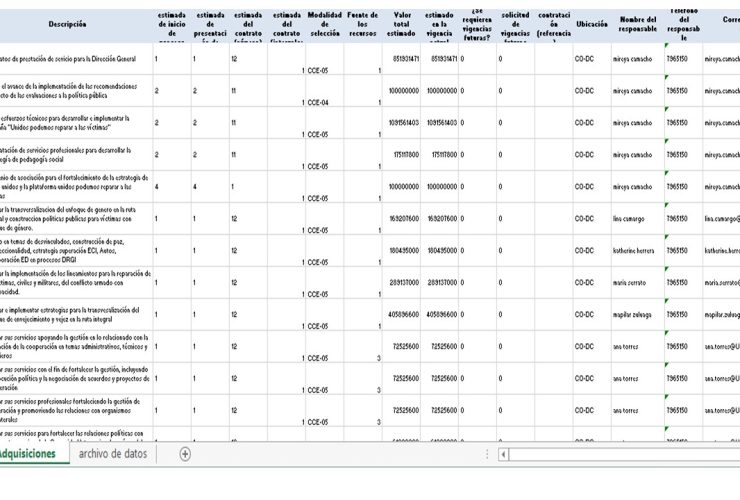Select 405896600 in the 'Valor total estimado' column
This screenshot has height=500, width=740.
click(x=401, y=314)
